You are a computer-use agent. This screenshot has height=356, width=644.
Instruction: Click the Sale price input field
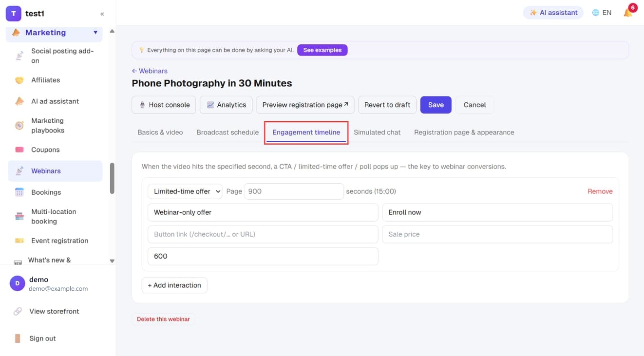[x=497, y=234]
